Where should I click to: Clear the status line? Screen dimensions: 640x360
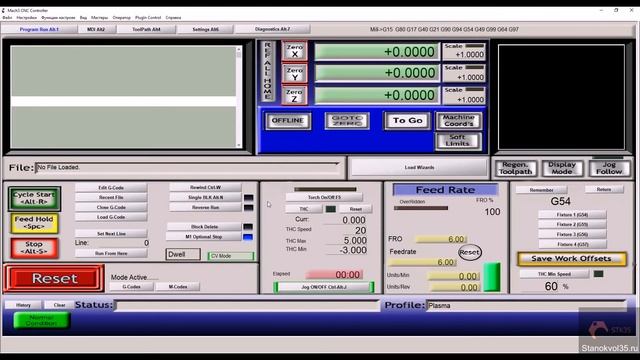pyautogui.click(x=59, y=305)
